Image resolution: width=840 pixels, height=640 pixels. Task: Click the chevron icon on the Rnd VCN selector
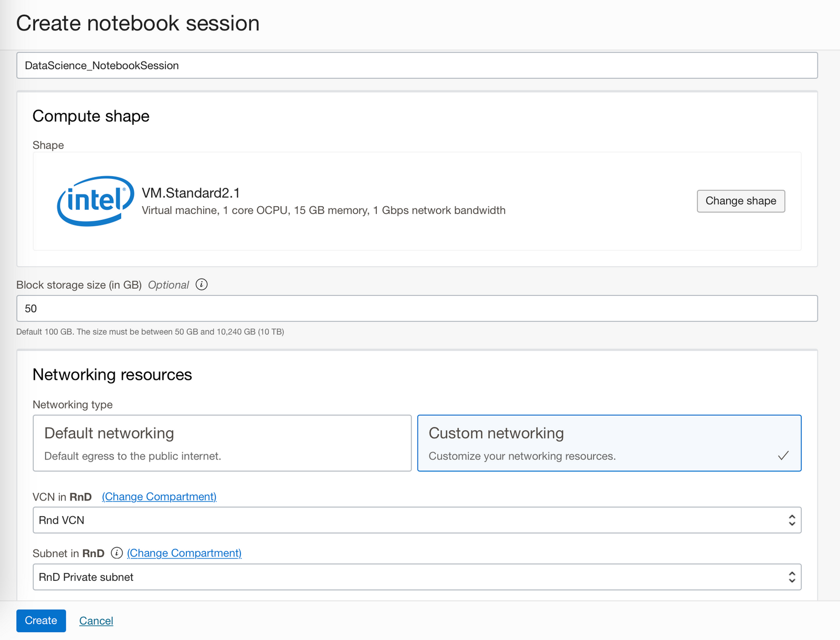[x=792, y=520]
